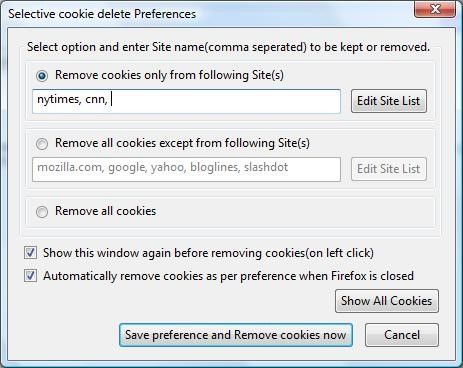
Task: Click 'Save preference and Remove cookies now'
Action: point(236,335)
